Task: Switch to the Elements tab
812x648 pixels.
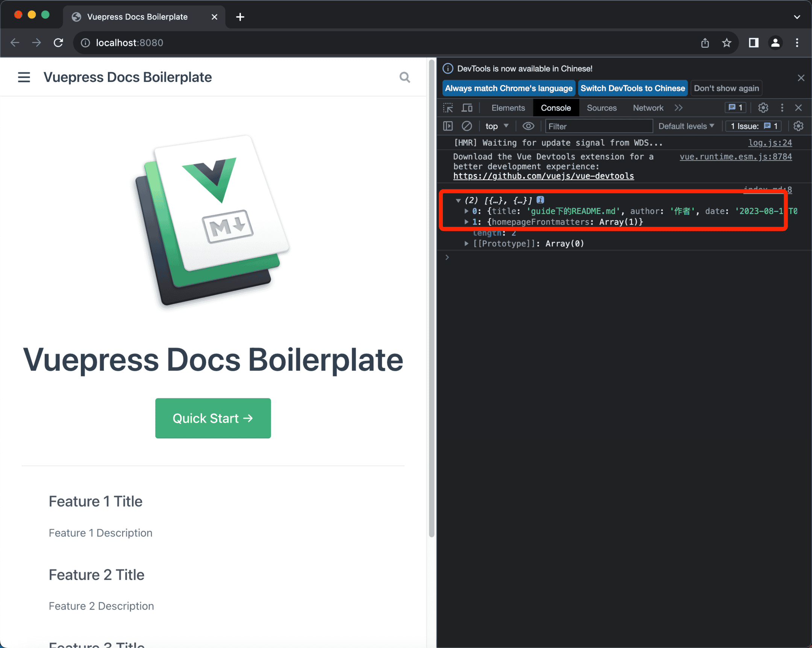Action: tap(508, 108)
